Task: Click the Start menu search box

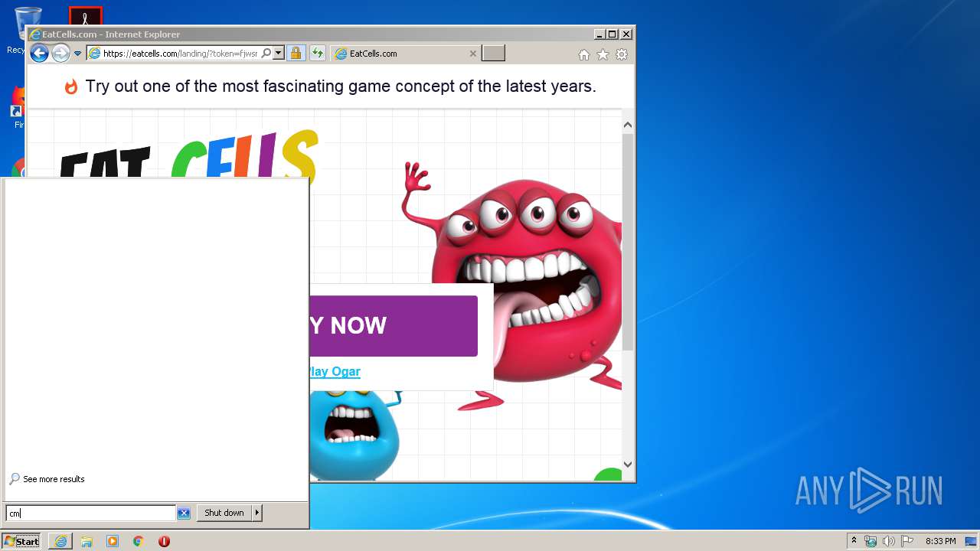Action: (90, 514)
